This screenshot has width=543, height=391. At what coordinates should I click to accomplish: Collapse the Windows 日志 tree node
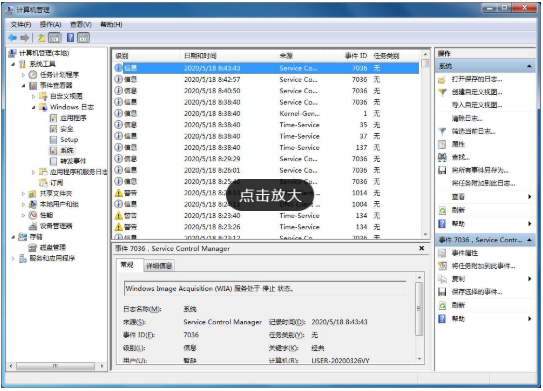tap(33, 107)
